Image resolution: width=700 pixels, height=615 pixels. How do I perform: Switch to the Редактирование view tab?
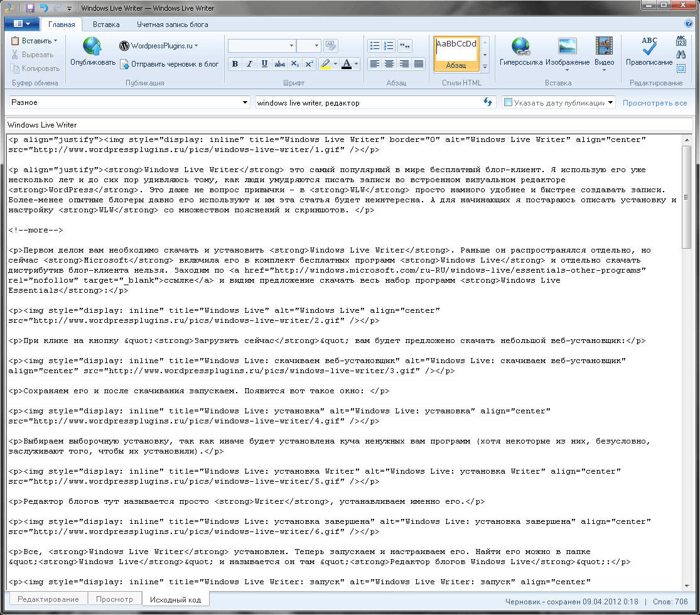click(48, 599)
